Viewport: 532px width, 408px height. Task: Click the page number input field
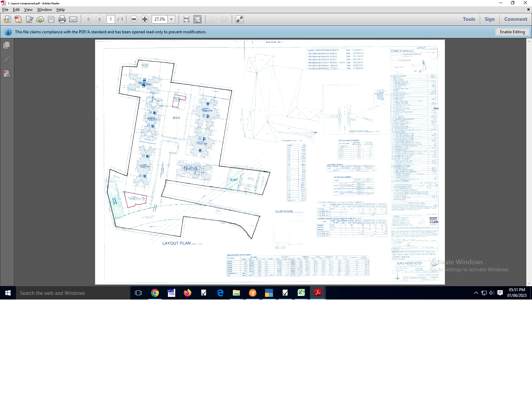tap(111, 19)
